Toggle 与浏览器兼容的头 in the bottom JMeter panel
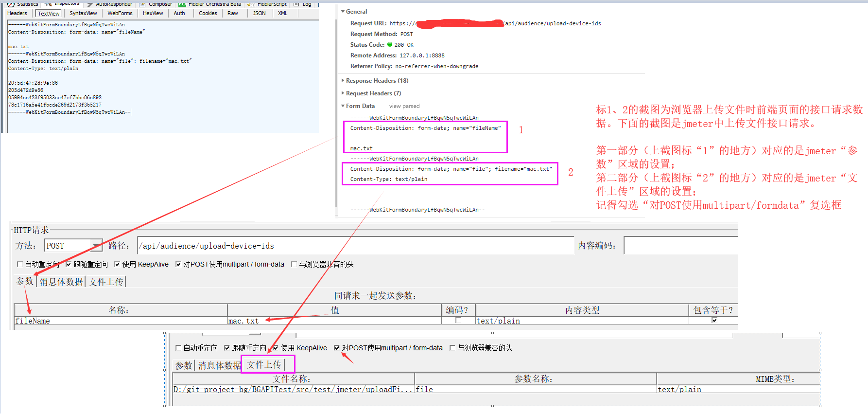The width and height of the screenshot is (868, 414). coord(452,348)
